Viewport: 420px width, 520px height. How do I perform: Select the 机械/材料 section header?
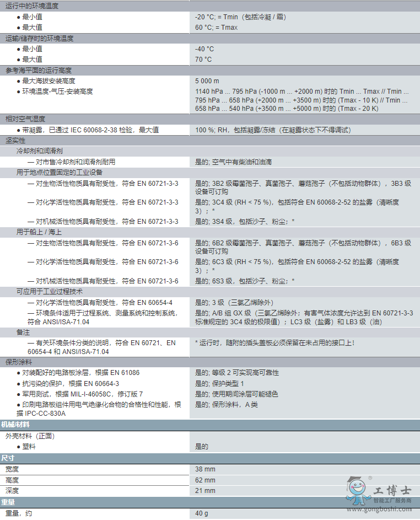pos(15,425)
